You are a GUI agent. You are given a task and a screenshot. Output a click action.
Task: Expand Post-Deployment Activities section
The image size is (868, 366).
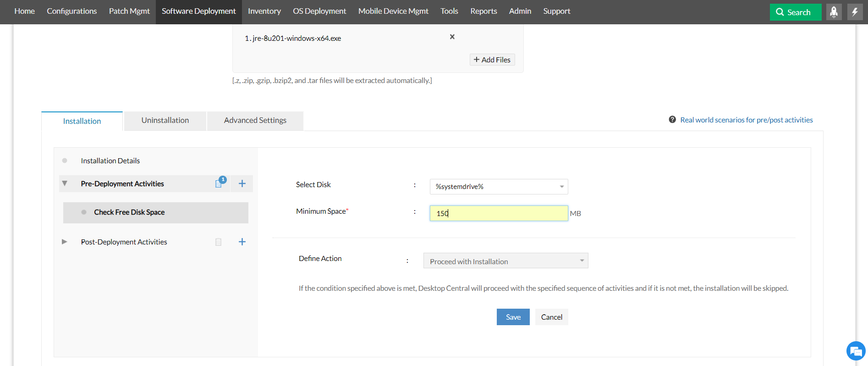point(65,242)
